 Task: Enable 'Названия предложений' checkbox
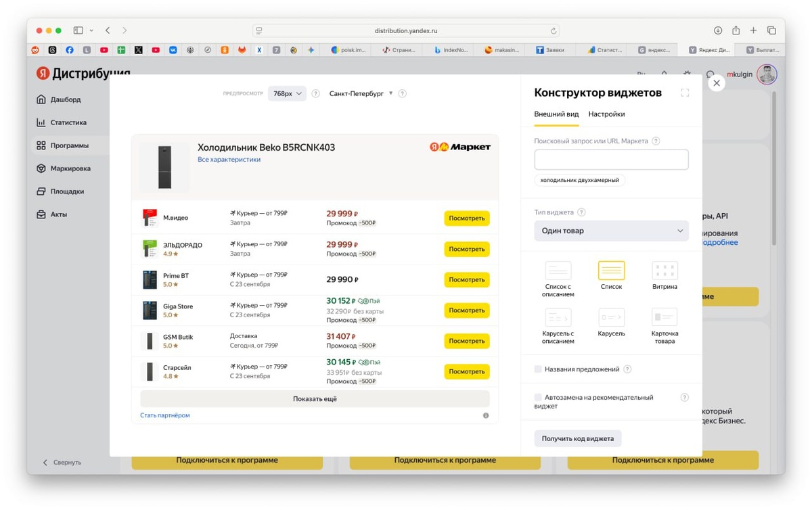(x=538, y=369)
